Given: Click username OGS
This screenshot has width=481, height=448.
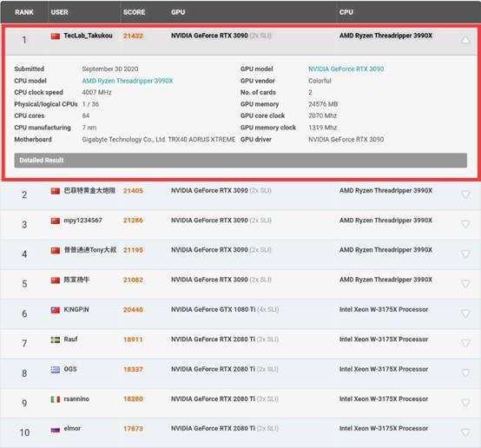Looking at the screenshot, I should coord(70,369).
